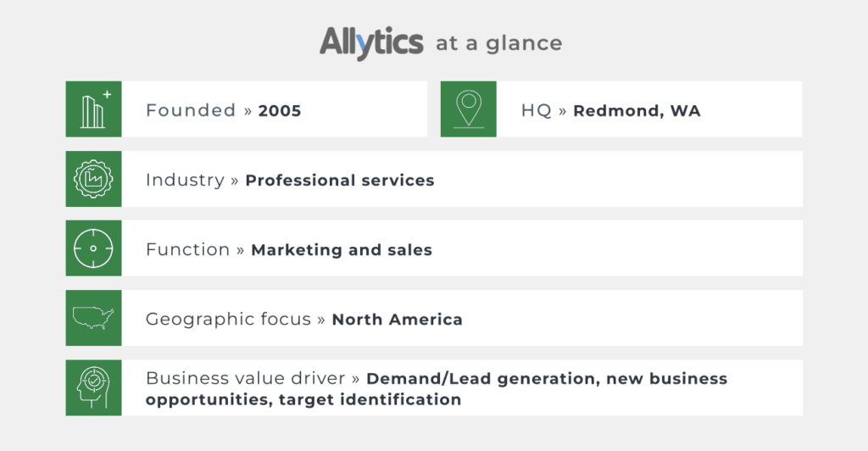868x451 pixels.
Task: Click the Founded building icon
Action: pos(93,109)
